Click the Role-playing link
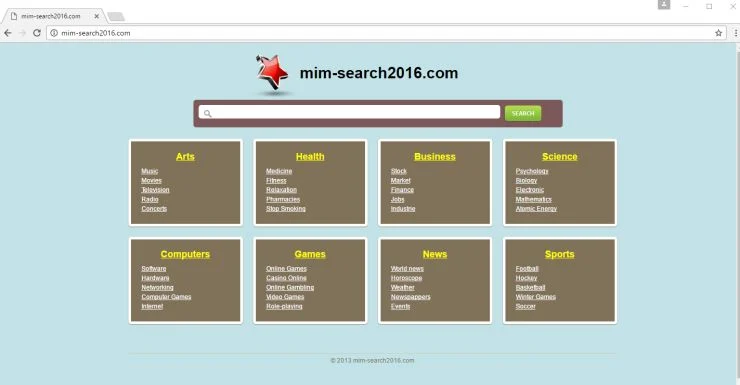The height and width of the screenshot is (385, 740). 284,307
